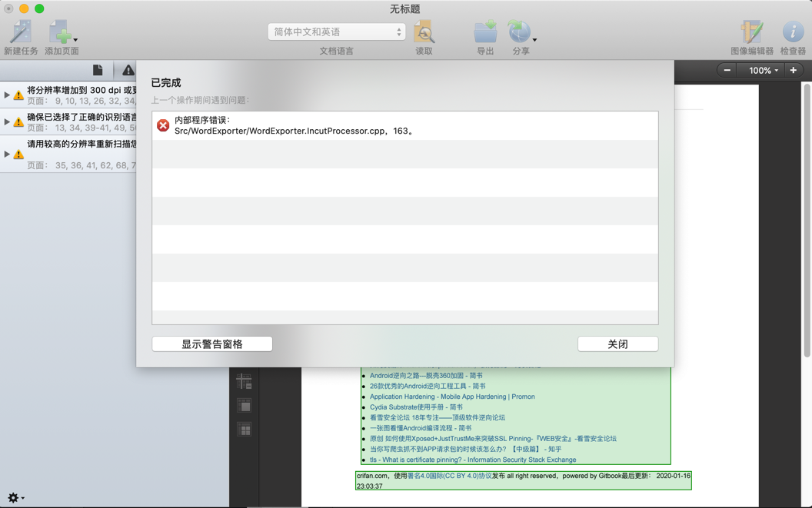
Task: Click the 分享 globe icon
Action: [x=519, y=32]
